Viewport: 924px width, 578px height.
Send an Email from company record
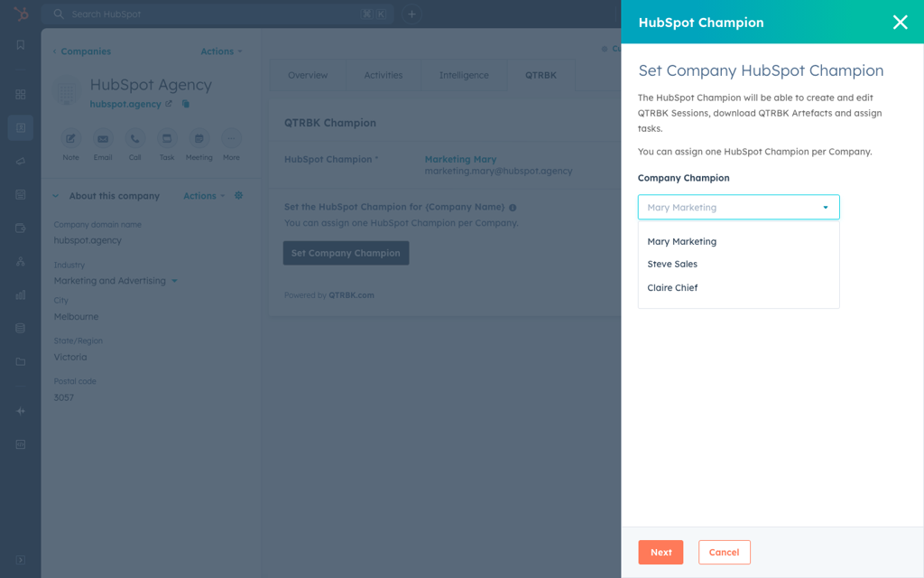pyautogui.click(x=103, y=138)
